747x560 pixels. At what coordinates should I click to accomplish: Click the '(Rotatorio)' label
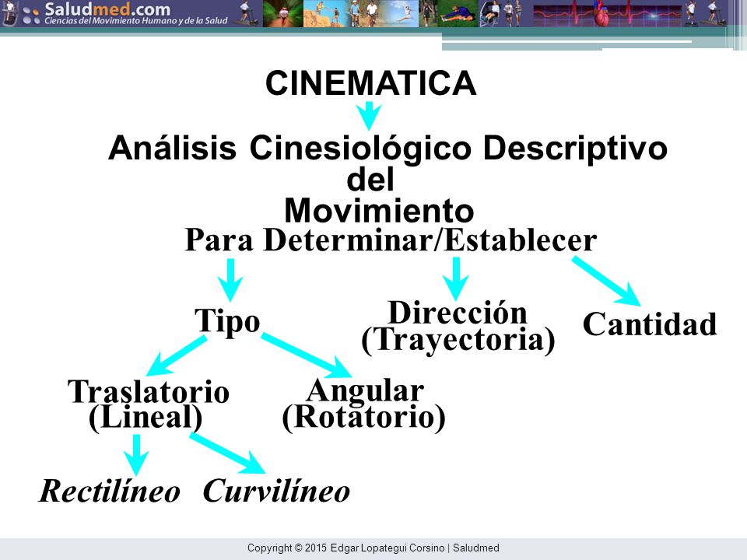364,417
